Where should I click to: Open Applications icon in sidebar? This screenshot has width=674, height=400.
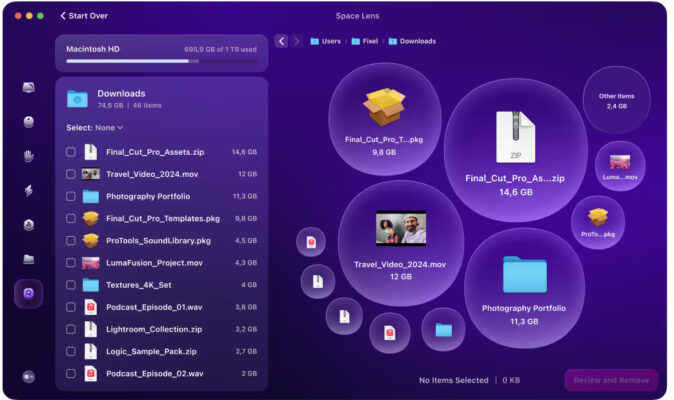[29, 225]
